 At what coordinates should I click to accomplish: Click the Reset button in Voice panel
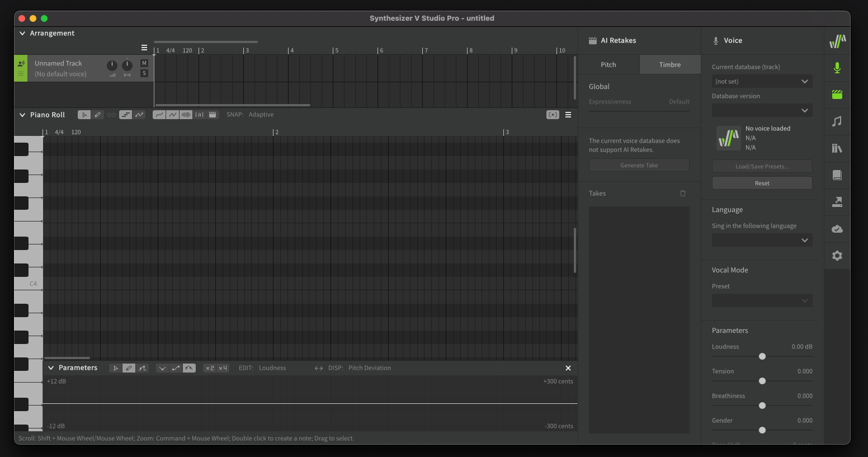tap(762, 183)
